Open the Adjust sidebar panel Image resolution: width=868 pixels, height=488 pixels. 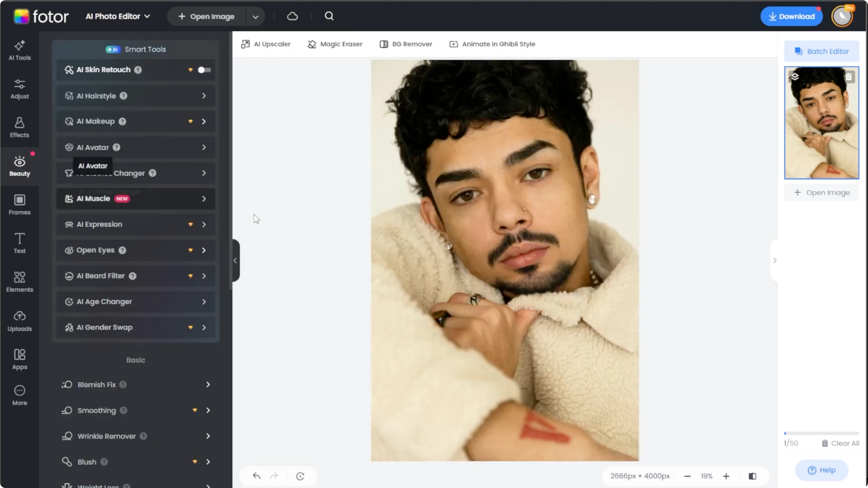pos(20,89)
